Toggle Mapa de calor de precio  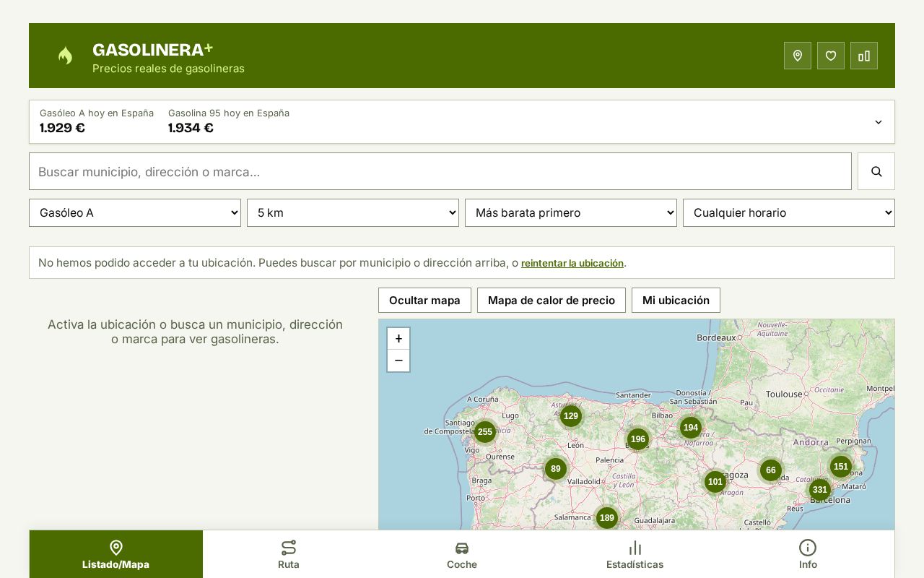pyautogui.click(x=552, y=301)
